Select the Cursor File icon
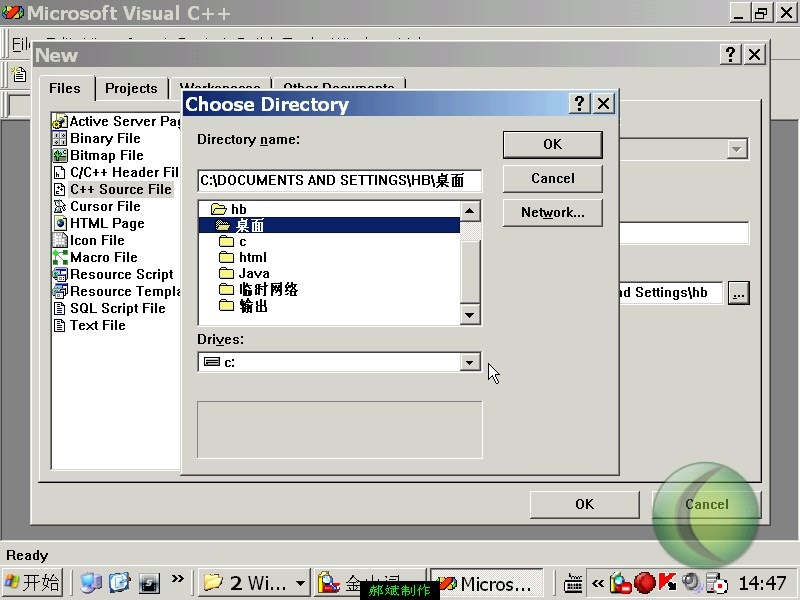The width and height of the screenshot is (800, 600). [60, 206]
